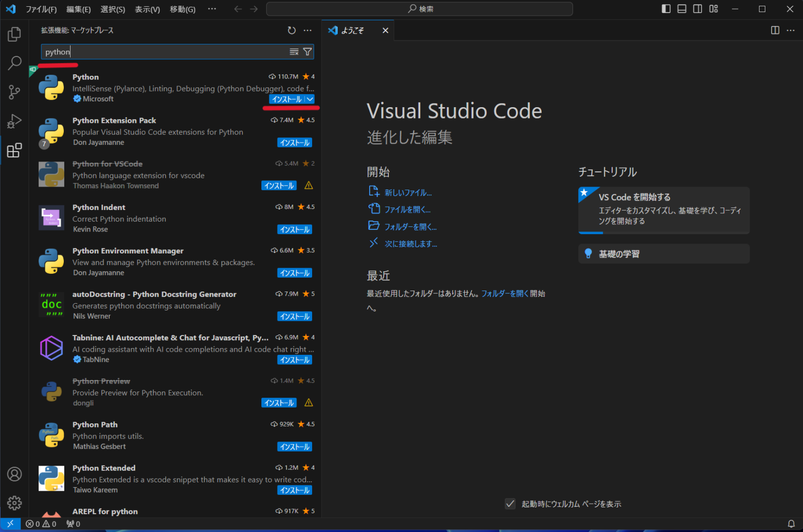Open the install options dropdown for Python extension
The image size is (803, 532).
pos(309,99)
